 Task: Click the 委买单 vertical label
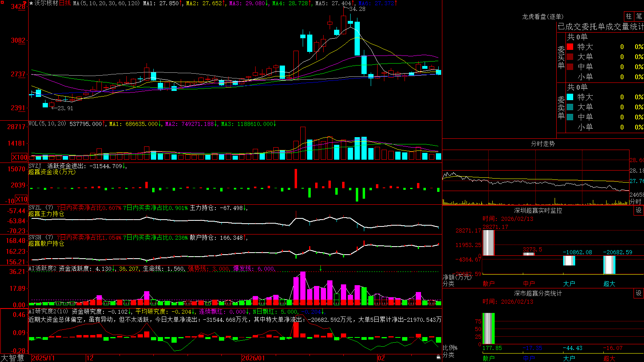[561, 57]
